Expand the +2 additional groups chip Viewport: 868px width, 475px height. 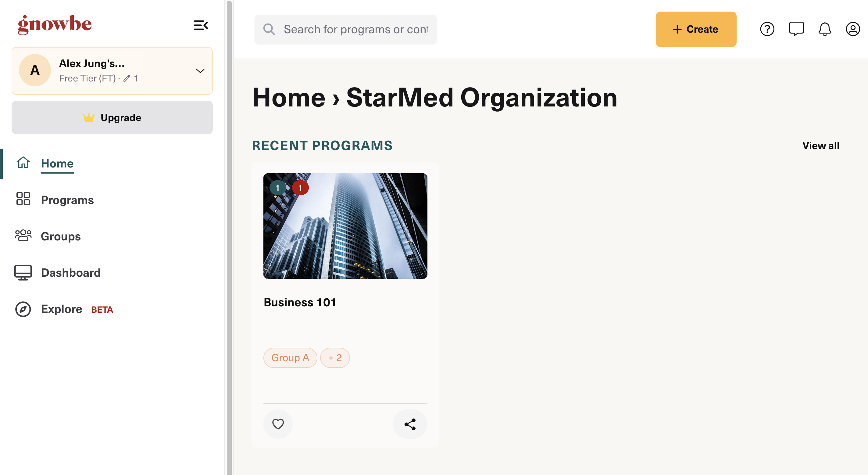335,358
